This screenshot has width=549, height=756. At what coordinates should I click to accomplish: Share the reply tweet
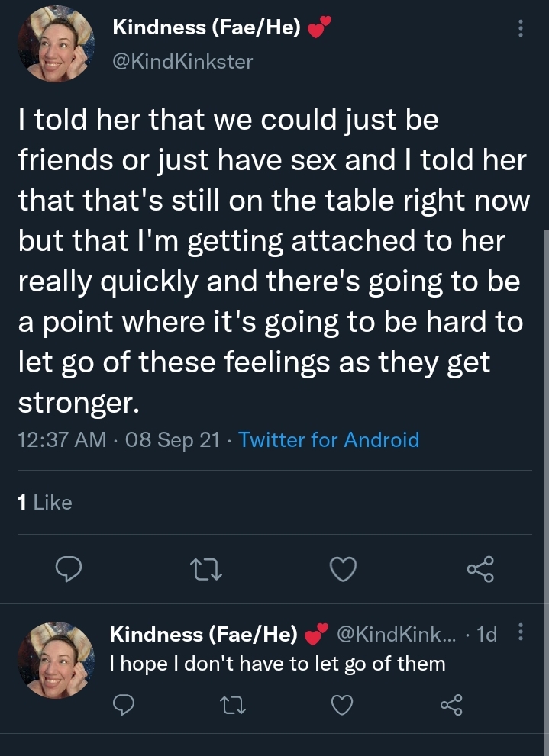tap(451, 705)
